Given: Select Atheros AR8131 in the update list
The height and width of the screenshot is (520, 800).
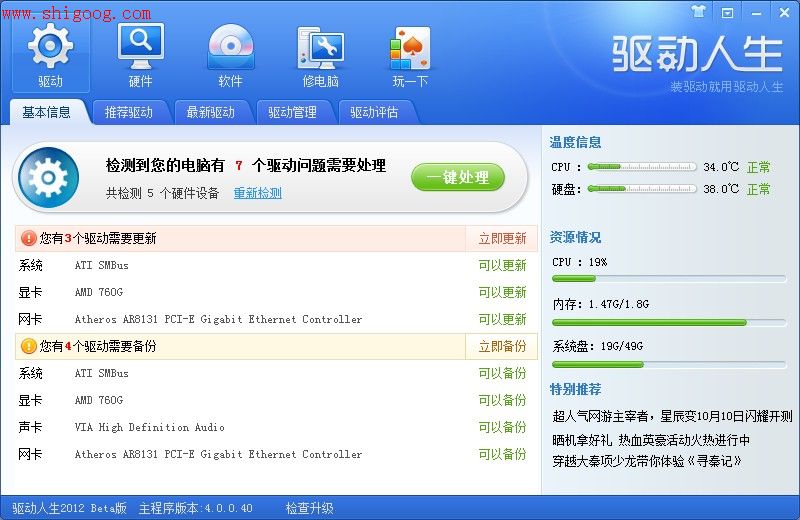Looking at the screenshot, I should [218, 319].
